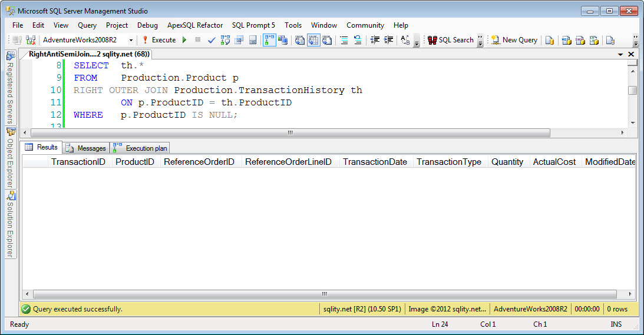Open the View menu
Screen dimensions: 644x335
click(61, 25)
